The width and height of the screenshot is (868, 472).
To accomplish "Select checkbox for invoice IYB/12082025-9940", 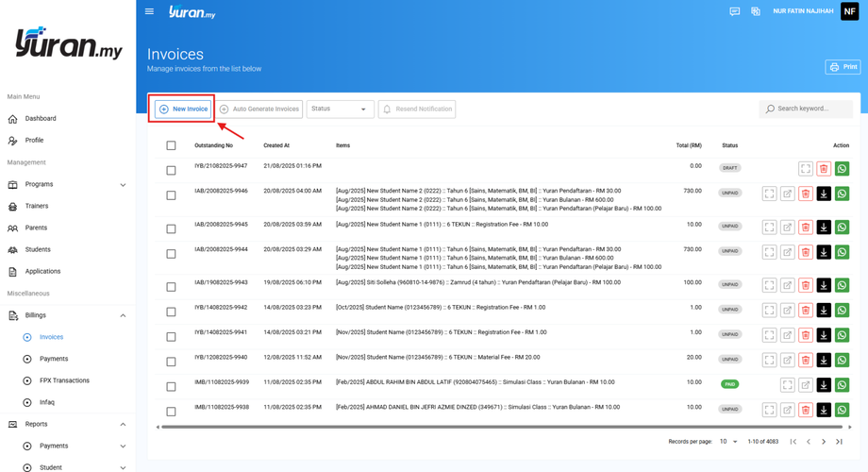I will [x=171, y=362].
